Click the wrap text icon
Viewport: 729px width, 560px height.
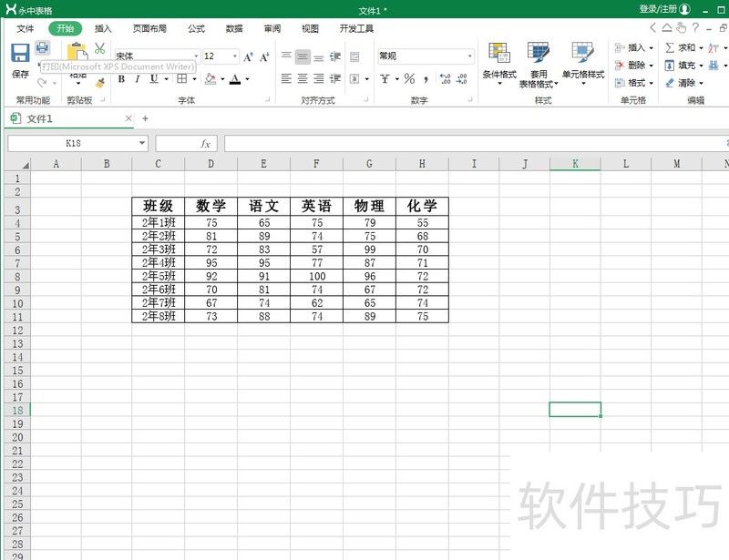coord(354,56)
